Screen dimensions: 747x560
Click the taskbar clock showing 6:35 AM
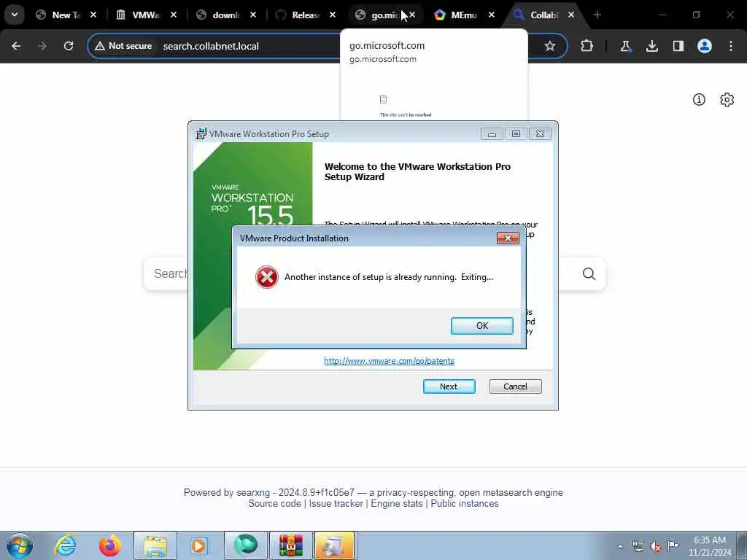tap(710, 546)
